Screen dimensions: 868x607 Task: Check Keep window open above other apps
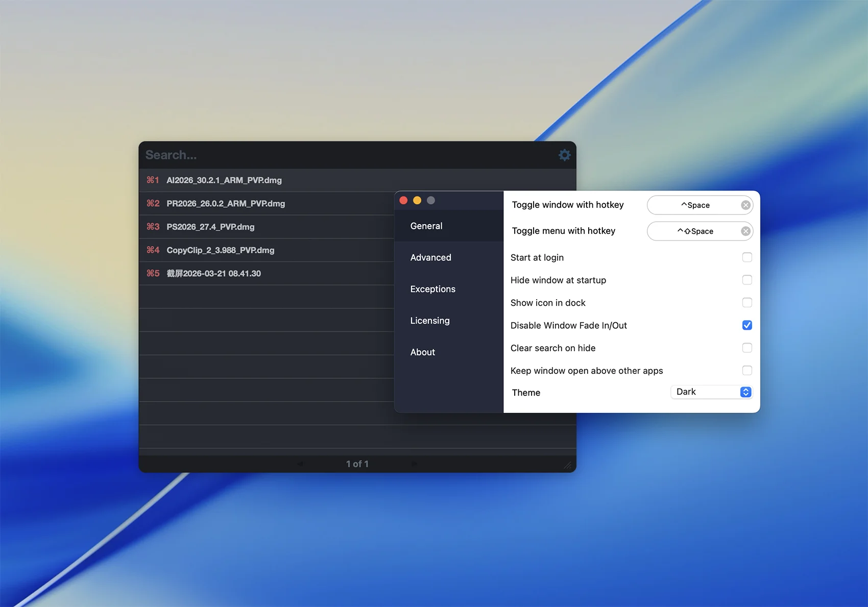coord(746,371)
